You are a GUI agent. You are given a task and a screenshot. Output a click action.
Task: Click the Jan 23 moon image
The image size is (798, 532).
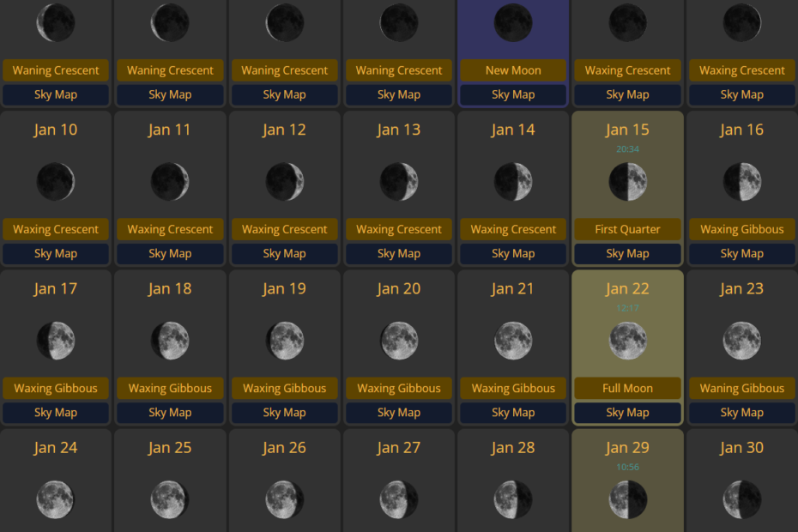coord(742,341)
